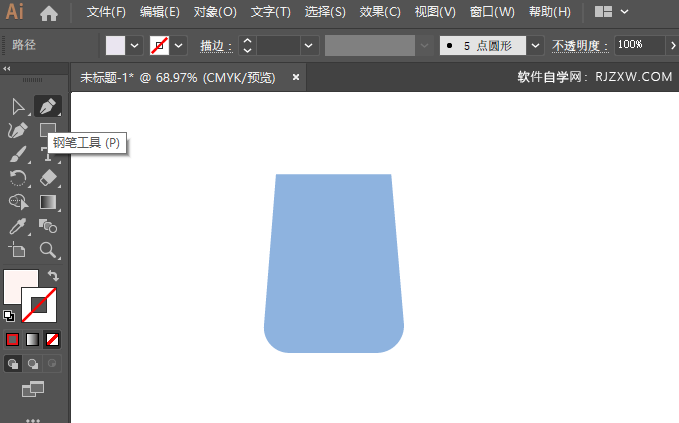679x423 pixels.
Task: Click the blue cup shape on canvas
Action: point(334,263)
